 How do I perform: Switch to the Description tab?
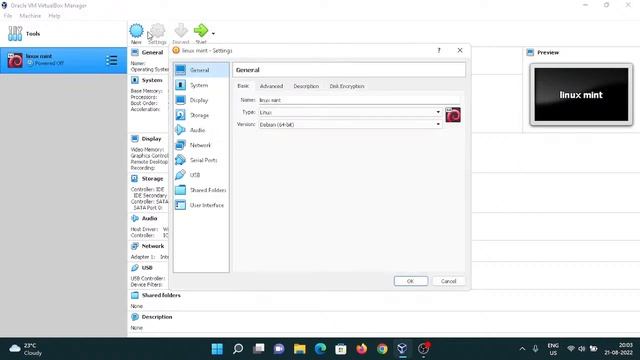pos(306,86)
